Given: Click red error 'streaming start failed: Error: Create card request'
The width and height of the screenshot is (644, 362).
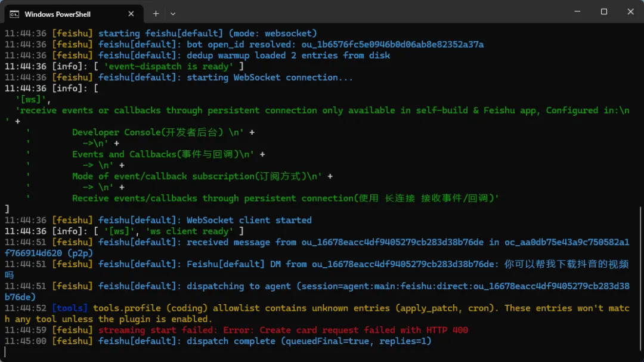Looking at the screenshot, I should pyautogui.click(x=283, y=330).
